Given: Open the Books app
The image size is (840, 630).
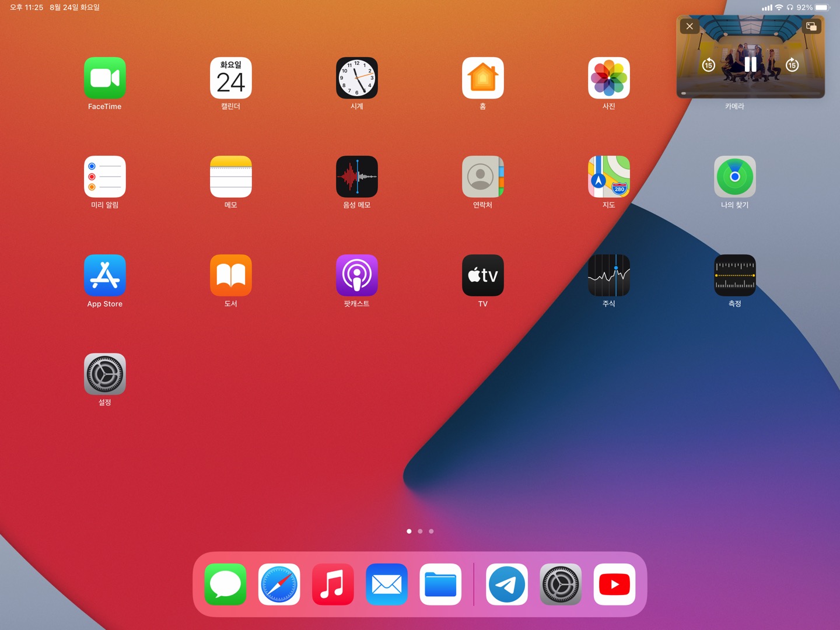Looking at the screenshot, I should (231, 275).
